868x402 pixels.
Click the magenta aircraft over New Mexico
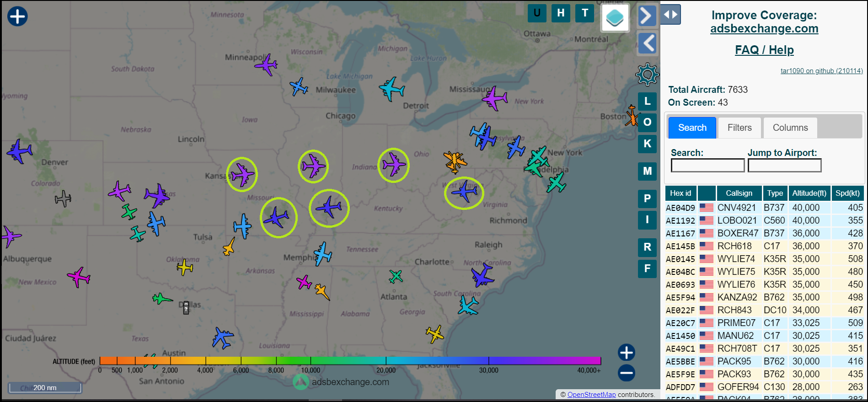pos(79,277)
